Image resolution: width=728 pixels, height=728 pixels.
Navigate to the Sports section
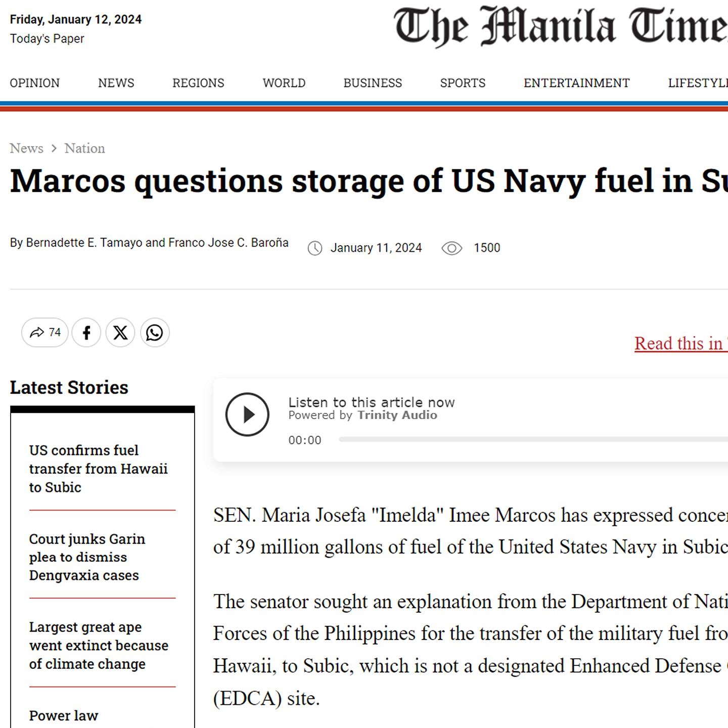click(x=463, y=83)
